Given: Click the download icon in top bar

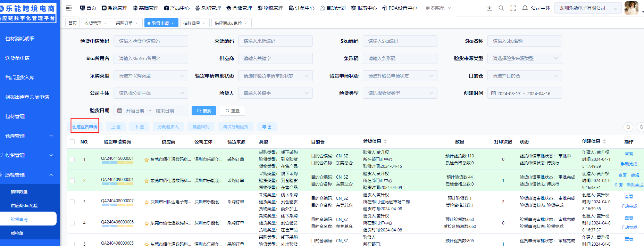Looking at the screenshot, I should [490, 8].
